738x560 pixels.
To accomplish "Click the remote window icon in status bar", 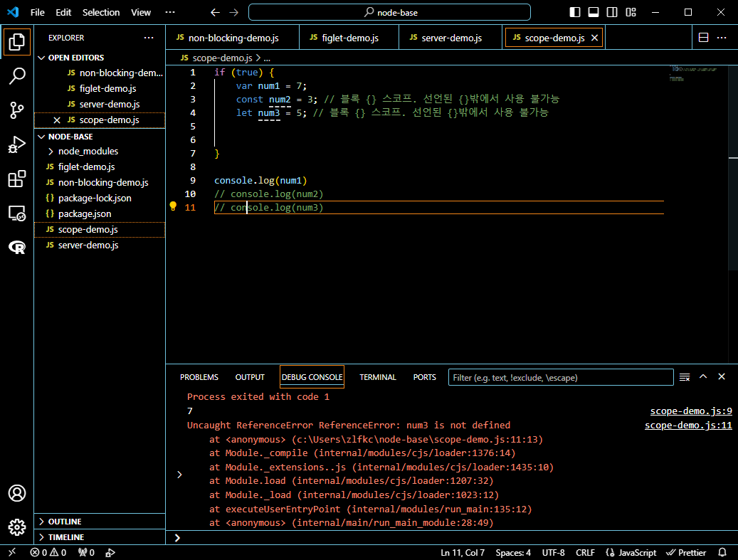I will tap(12, 552).
